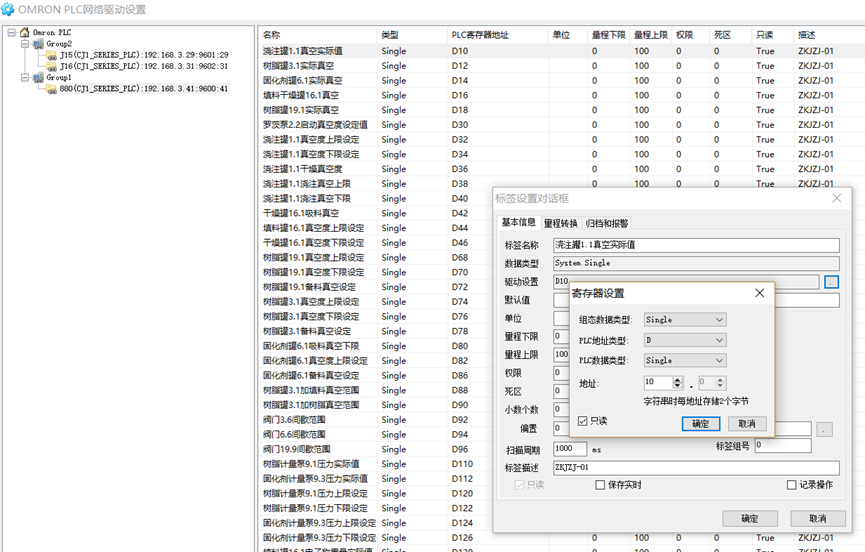Click the True cell in D14 row
The image size is (865, 552).
pos(765,81)
